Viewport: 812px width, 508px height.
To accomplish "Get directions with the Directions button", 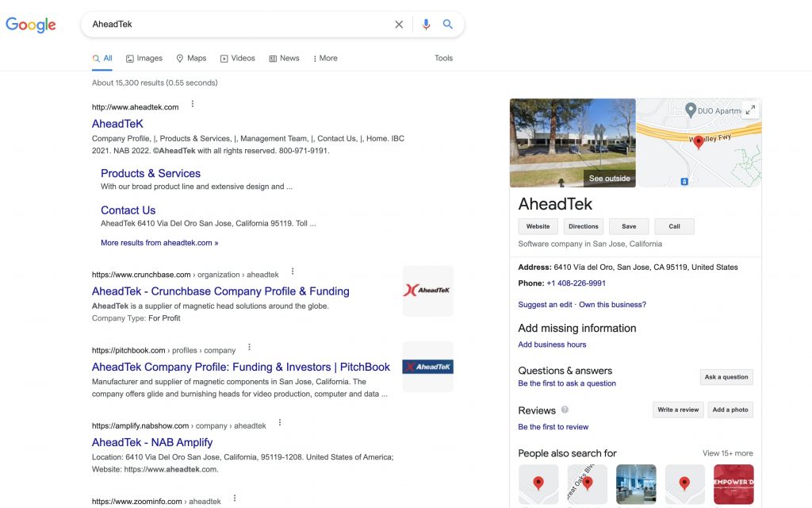I will tap(583, 226).
